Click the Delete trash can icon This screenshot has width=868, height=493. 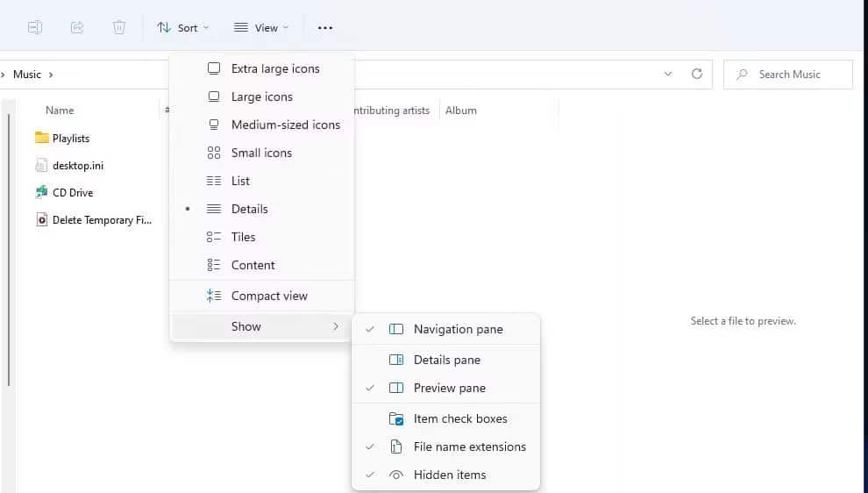coord(119,27)
